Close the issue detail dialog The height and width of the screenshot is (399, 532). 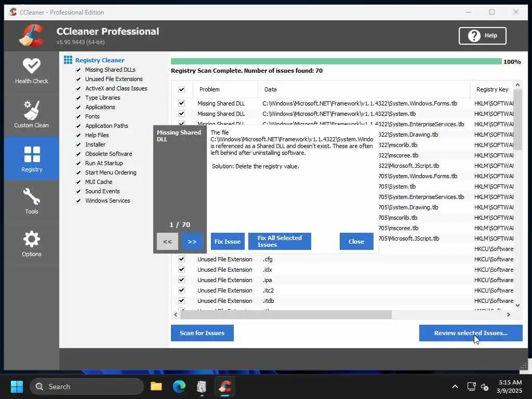coord(356,242)
